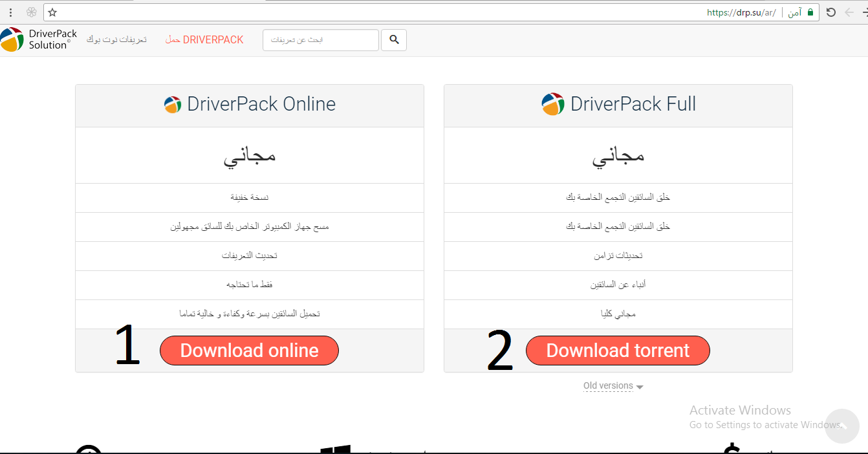
Task: Click the DriverPack Solution logo
Action: [39, 39]
